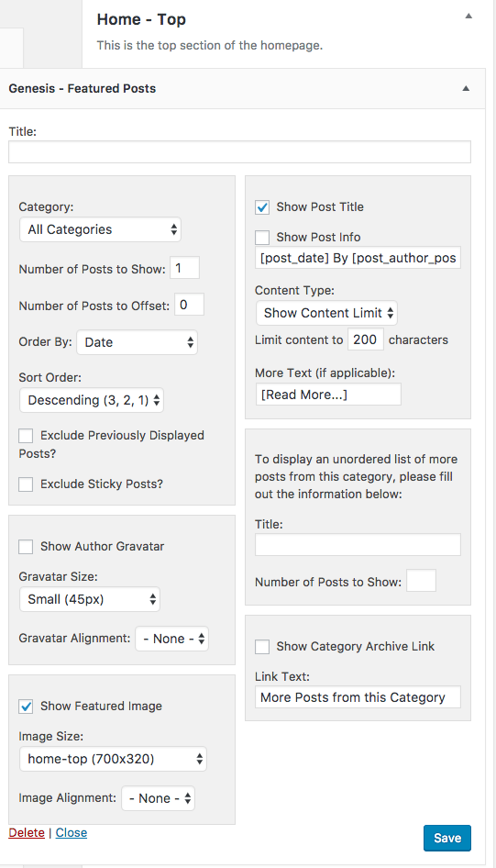
Task: Open the Show Content Limit dropdown
Action: click(x=326, y=313)
